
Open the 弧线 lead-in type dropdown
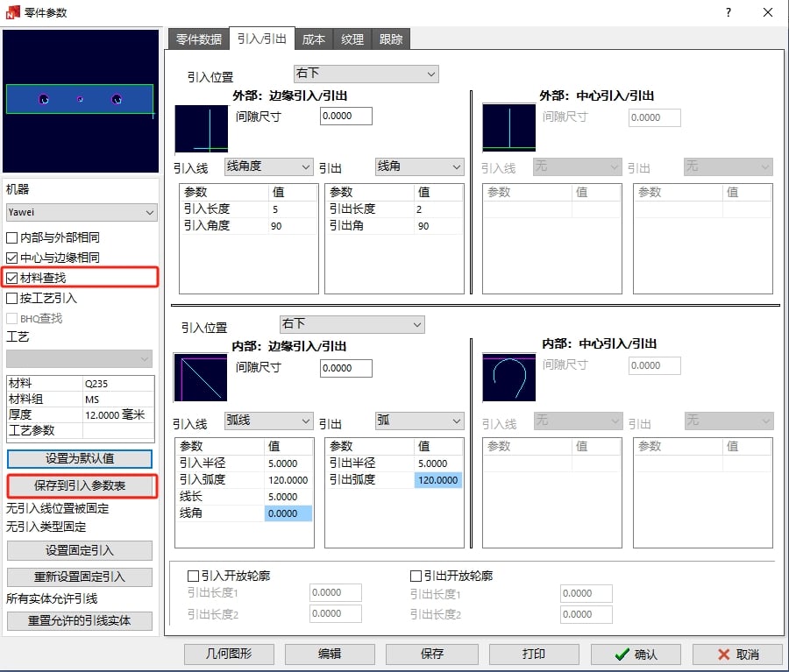(x=268, y=421)
